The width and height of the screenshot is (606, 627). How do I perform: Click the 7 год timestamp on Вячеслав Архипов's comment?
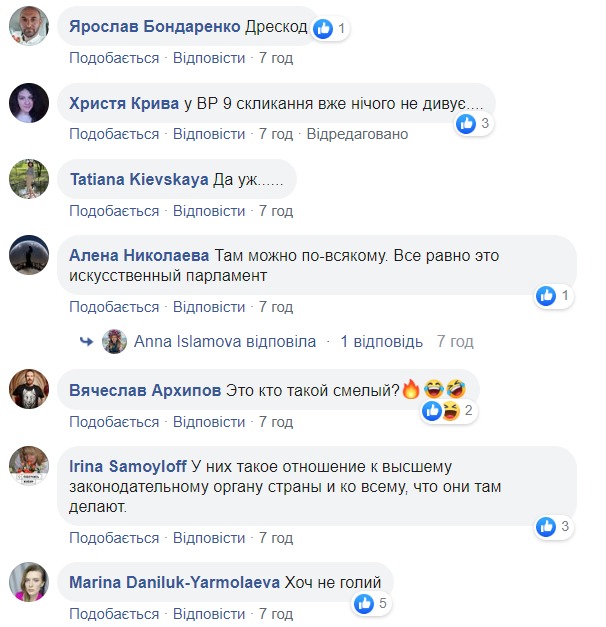[276, 422]
